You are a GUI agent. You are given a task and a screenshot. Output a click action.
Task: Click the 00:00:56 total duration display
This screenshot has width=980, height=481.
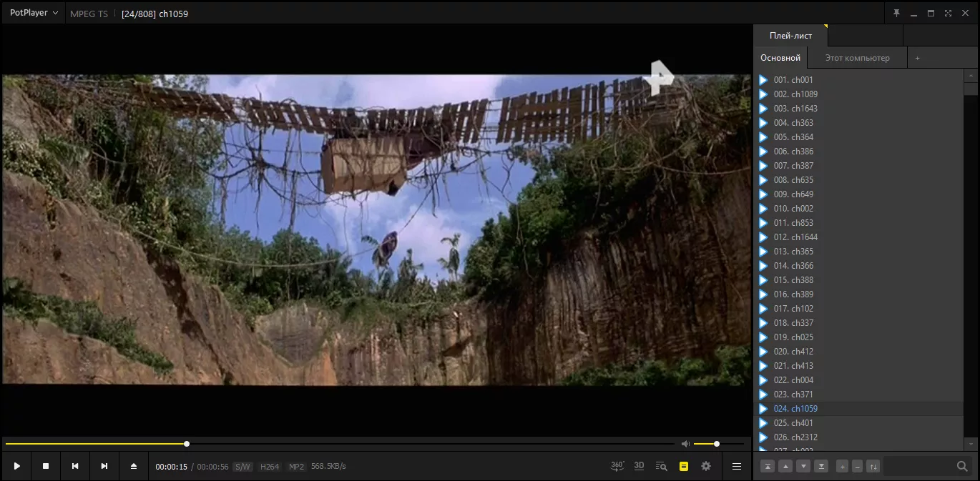[x=212, y=467]
